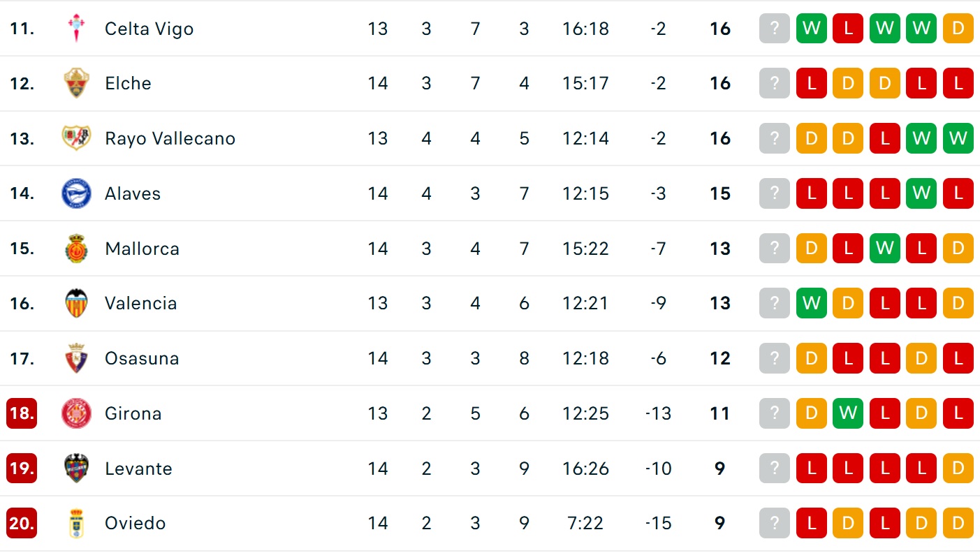
Task: Click the Rayo Vallecano crest icon
Action: [x=76, y=138]
